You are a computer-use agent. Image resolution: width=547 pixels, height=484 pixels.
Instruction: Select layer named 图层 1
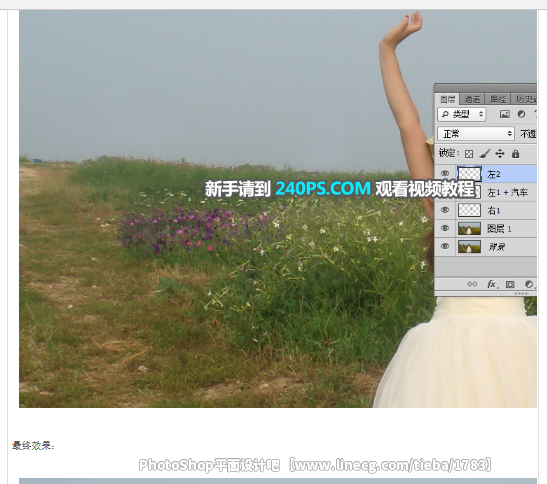click(x=499, y=229)
